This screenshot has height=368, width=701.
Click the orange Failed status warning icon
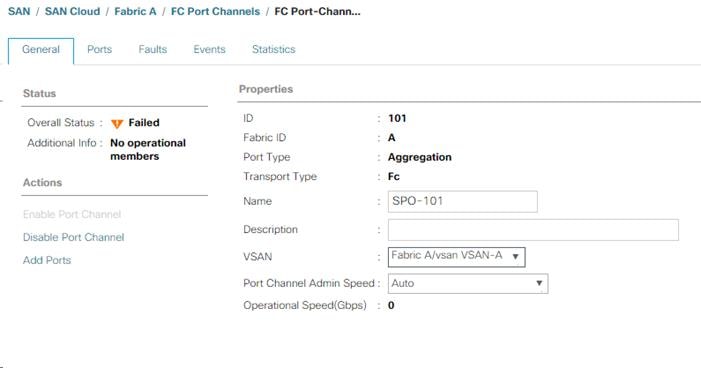click(x=117, y=124)
